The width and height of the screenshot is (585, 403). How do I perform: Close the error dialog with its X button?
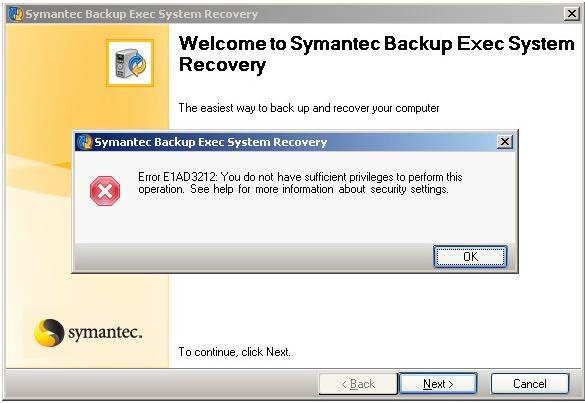[505, 142]
